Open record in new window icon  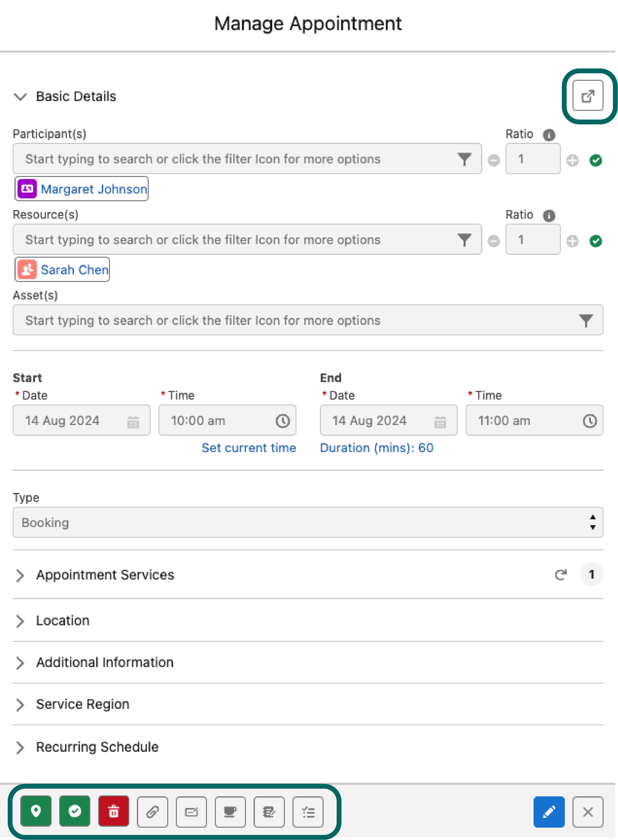[x=588, y=96]
